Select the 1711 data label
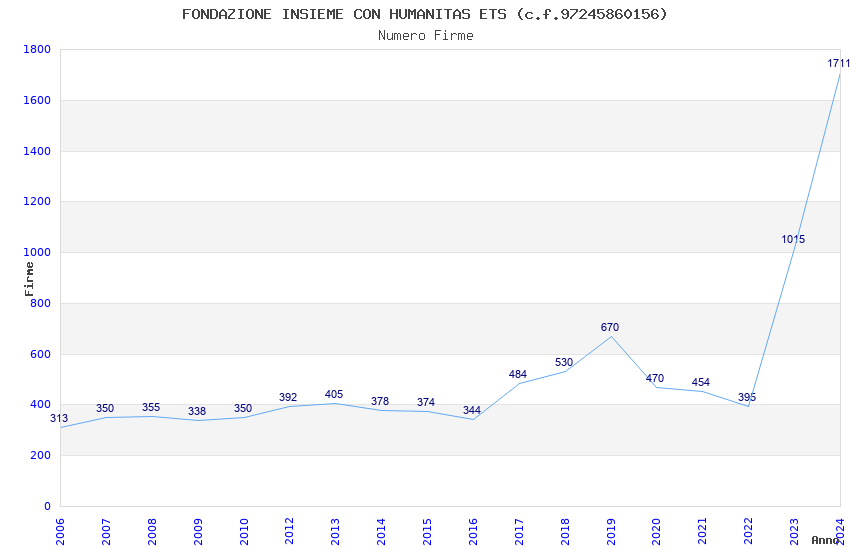 click(x=838, y=63)
